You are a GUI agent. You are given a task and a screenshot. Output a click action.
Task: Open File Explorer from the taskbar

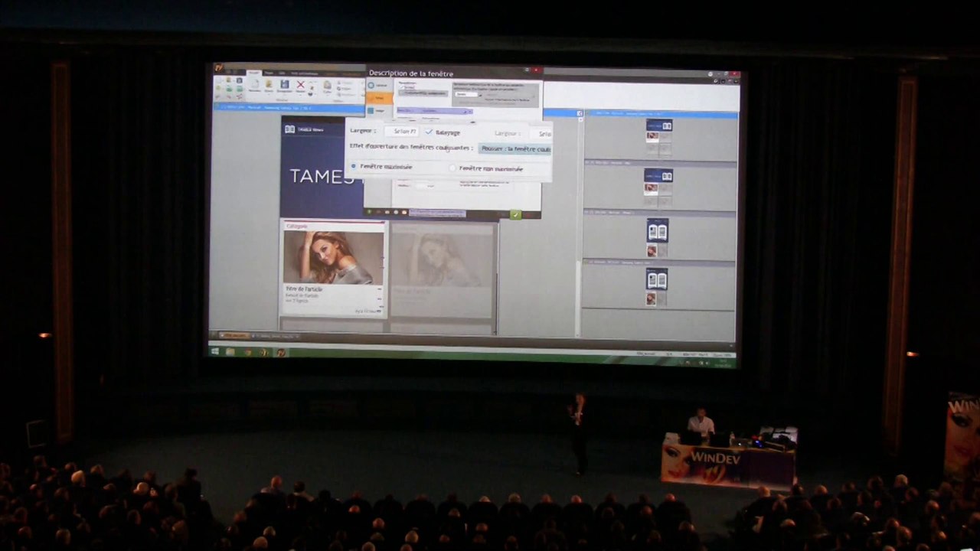[230, 352]
